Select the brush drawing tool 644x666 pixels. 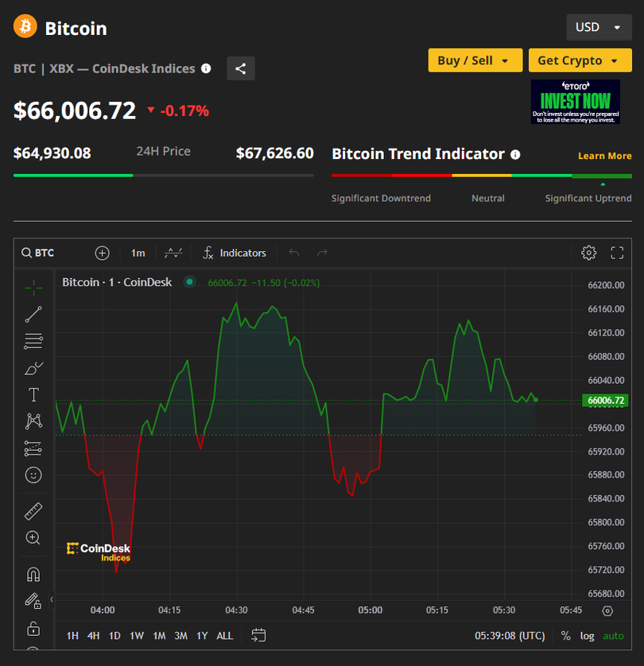point(33,368)
